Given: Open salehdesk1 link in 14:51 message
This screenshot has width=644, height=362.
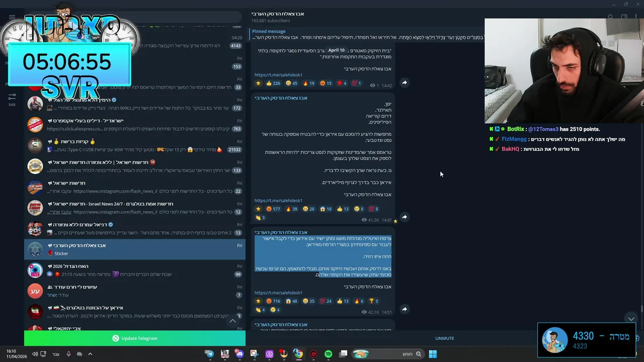Looking at the screenshot, I should (278, 293).
